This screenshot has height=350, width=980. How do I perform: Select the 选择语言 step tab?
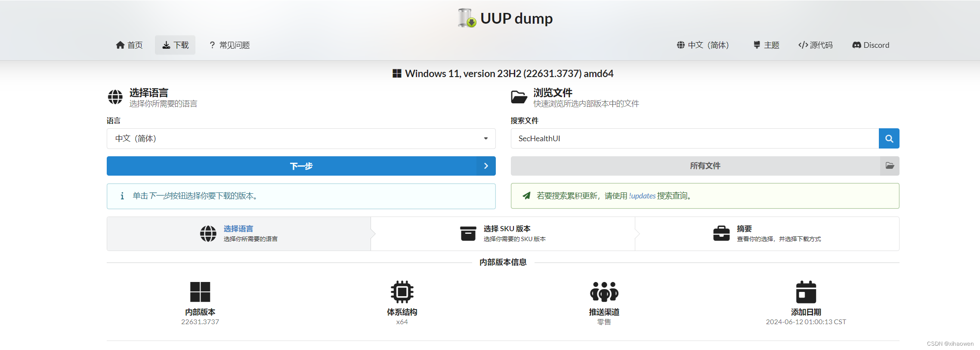239,234
